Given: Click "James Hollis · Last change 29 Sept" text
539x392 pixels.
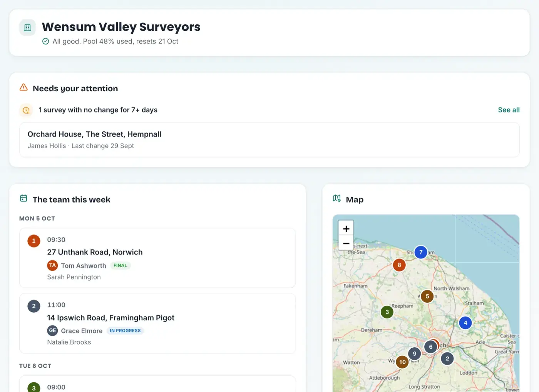Looking at the screenshot, I should click(x=81, y=146).
